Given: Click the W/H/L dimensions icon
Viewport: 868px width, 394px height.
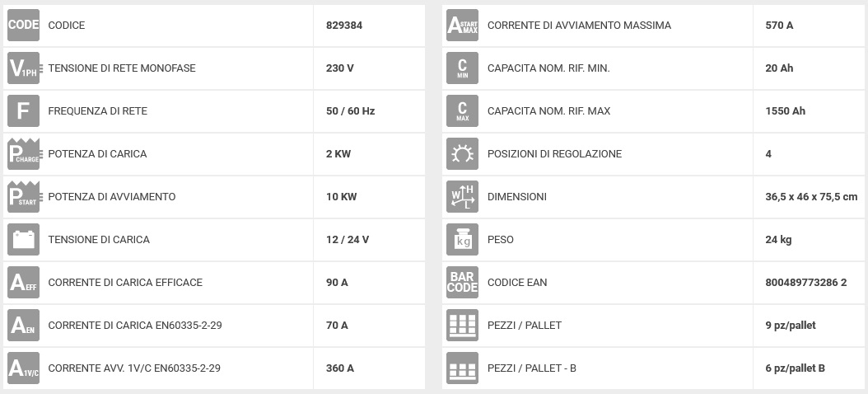Looking at the screenshot, I should point(462,197).
